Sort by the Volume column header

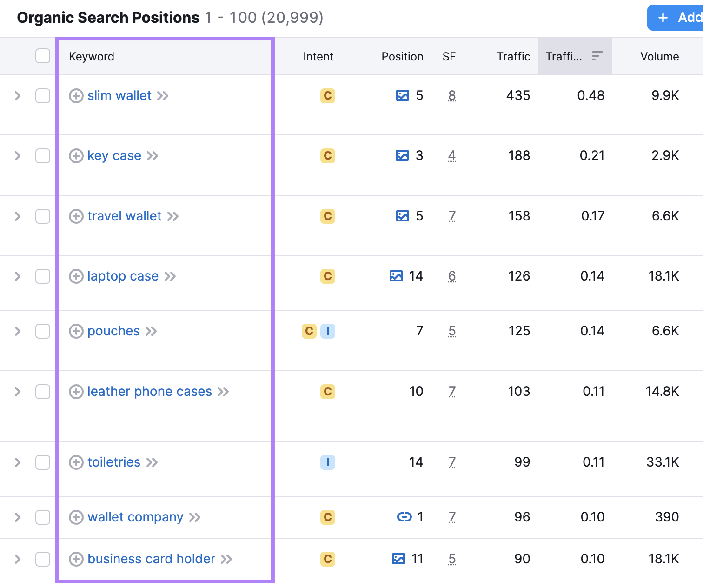(659, 57)
